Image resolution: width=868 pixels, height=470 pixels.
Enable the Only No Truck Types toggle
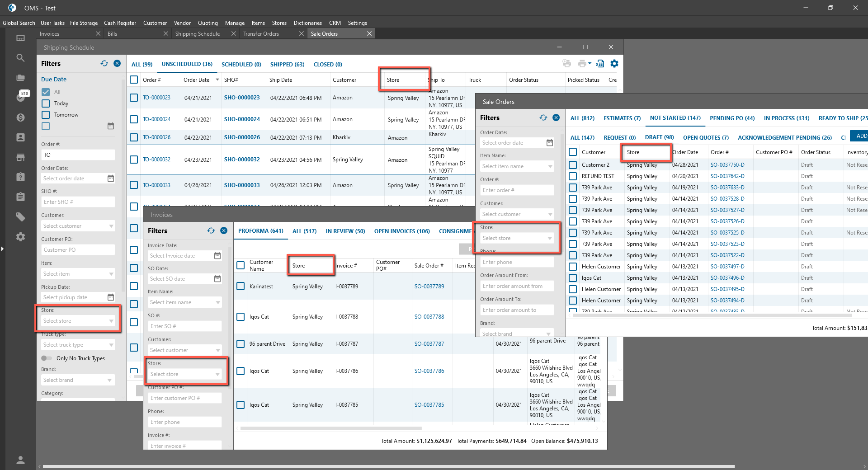click(x=47, y=358)
